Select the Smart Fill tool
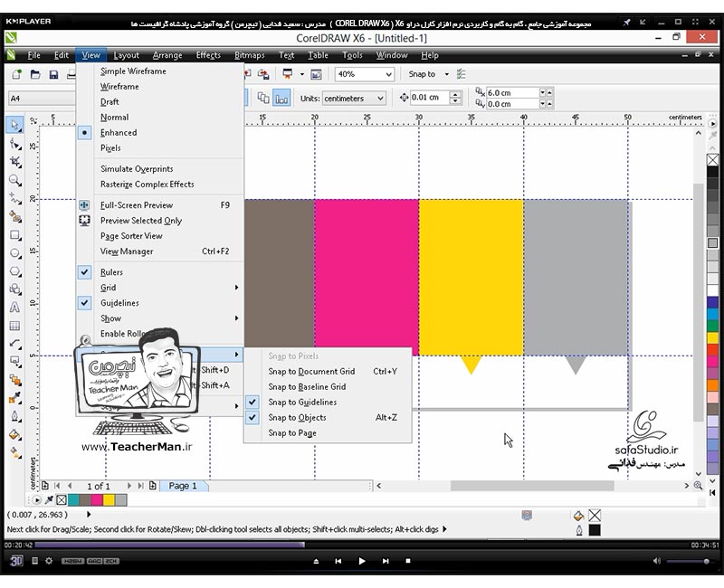This screenshot has height=588, width=724. point(14,216)
